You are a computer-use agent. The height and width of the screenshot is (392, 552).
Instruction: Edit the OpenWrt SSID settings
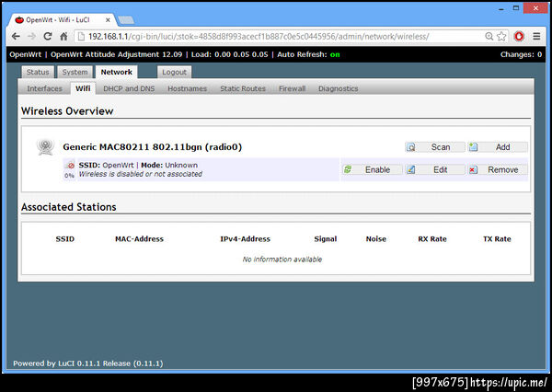coord(435,169)
